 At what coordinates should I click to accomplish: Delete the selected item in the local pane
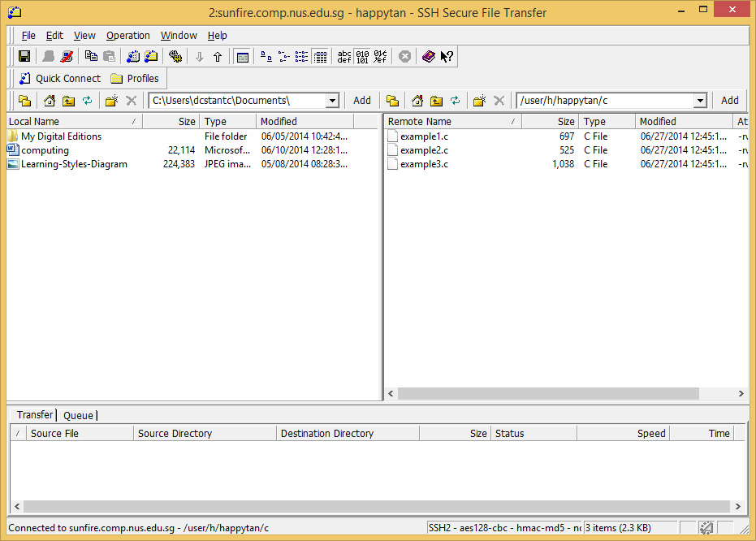[x=132, y=101]
